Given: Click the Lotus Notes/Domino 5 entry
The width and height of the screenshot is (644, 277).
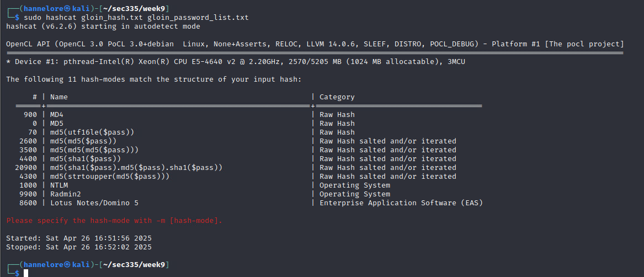Looking at the screenshot, I should pyautogui.click(x=94, y=203).
